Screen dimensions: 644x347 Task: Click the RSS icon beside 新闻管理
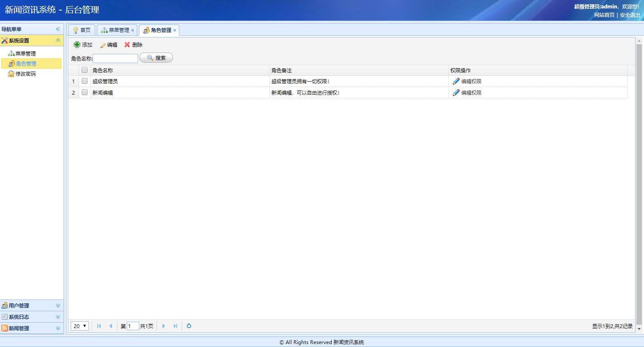(x=5, y=328)
